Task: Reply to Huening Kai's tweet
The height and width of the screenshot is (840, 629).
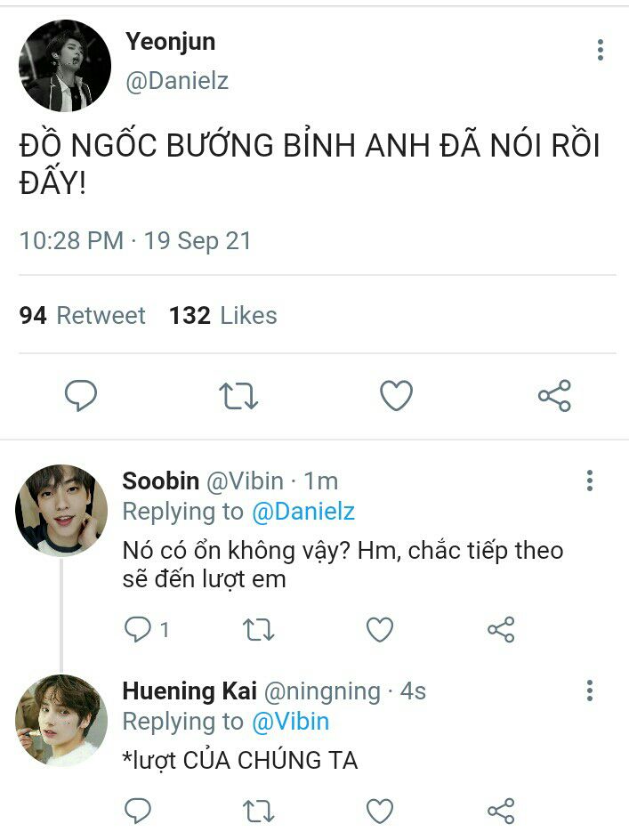Action: pyautogui.click(x=138, y=811)
